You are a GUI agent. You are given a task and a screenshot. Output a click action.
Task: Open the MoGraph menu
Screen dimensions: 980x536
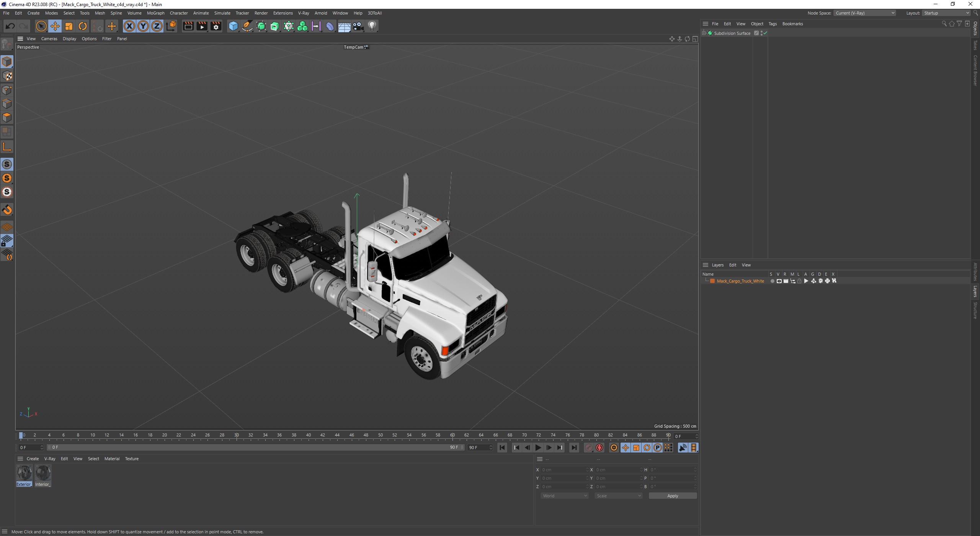(x=155, y=13)
